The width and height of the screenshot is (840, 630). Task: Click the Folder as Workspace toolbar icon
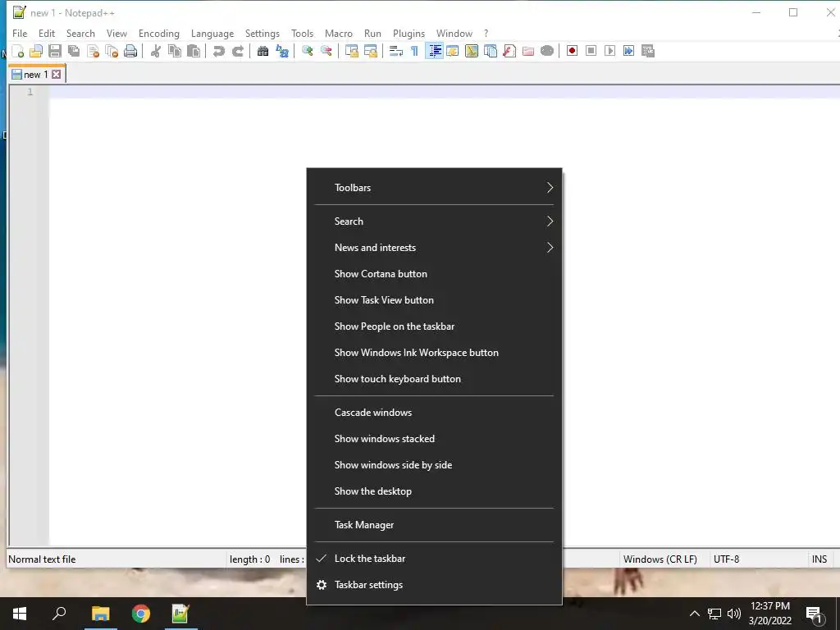(528, 51)
